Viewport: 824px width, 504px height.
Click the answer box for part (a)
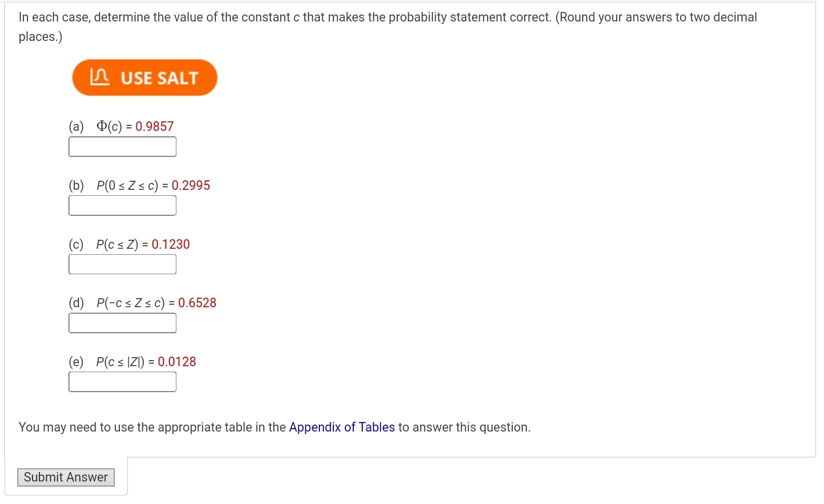click(122, 146)
